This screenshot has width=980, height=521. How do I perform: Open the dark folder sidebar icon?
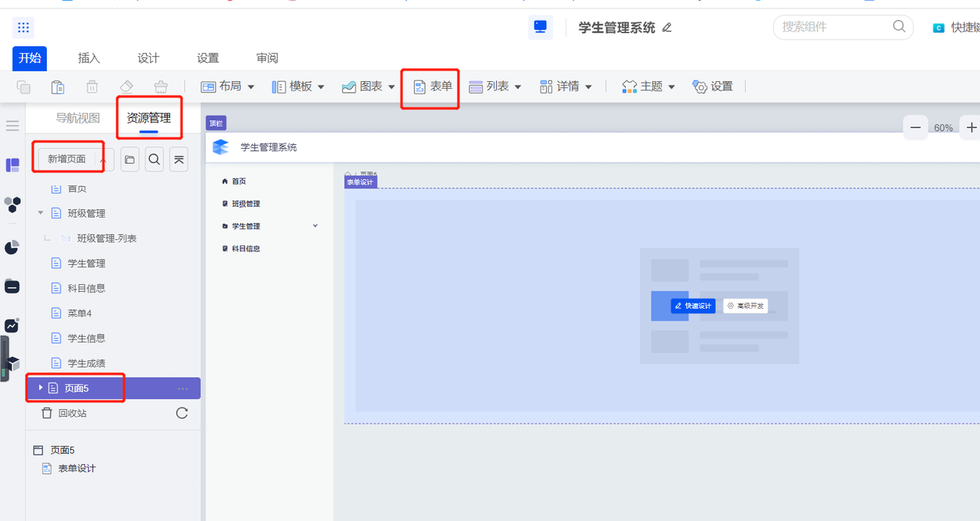tap(12, 286)
